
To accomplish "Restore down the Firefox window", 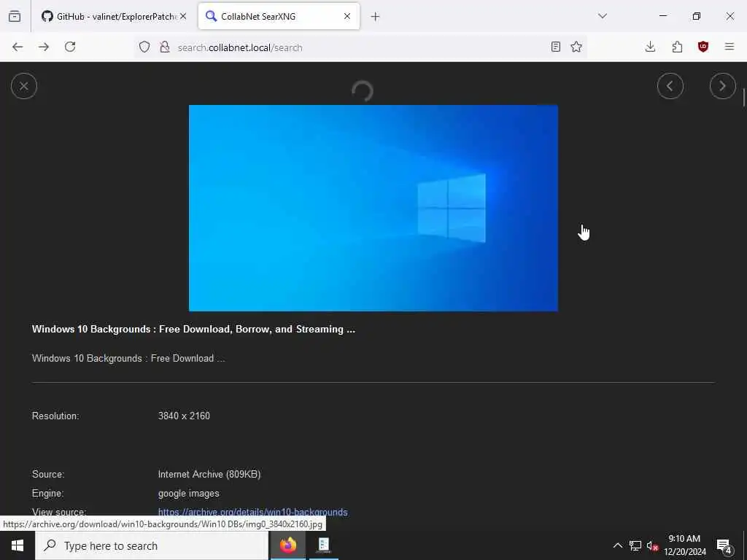I will 697,16.
